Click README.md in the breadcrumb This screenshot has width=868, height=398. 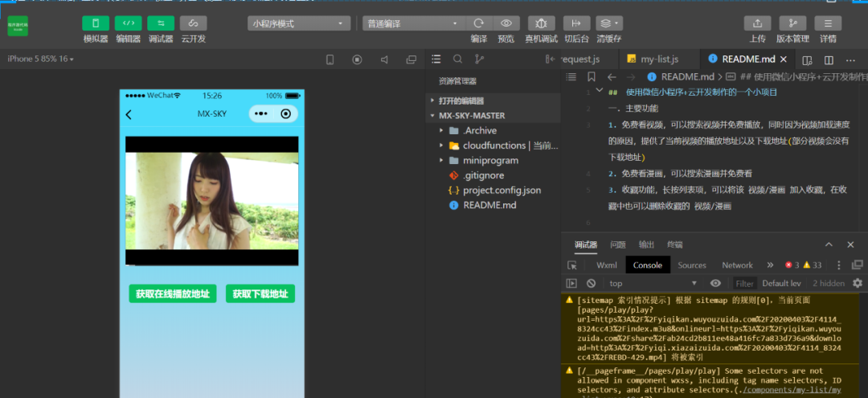tap(687, 77)
